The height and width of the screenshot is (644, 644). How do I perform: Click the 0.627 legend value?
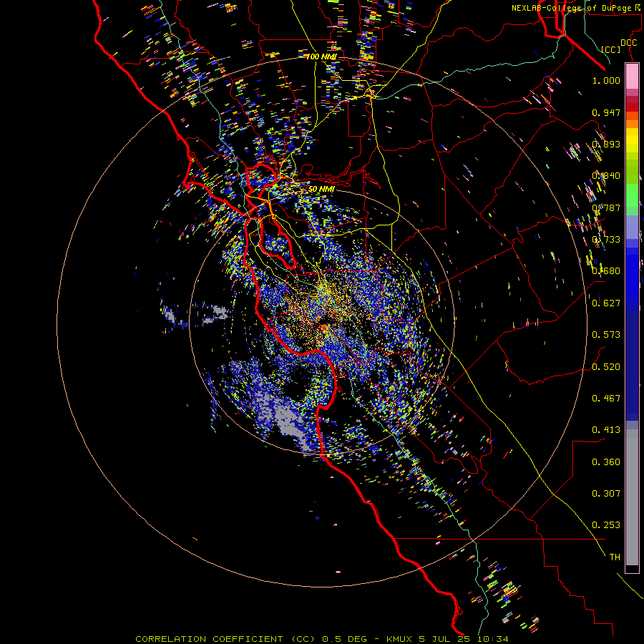606,303
